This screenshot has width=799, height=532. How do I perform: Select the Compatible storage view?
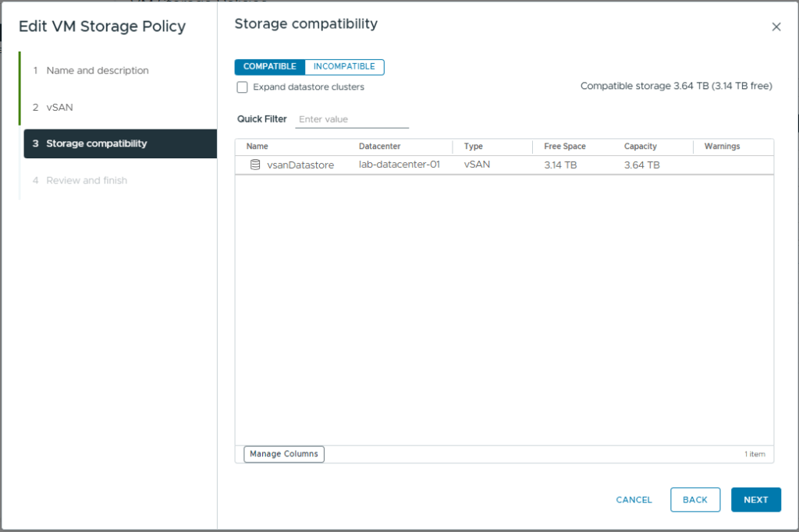pyautogui.click(x=269, y=67)
